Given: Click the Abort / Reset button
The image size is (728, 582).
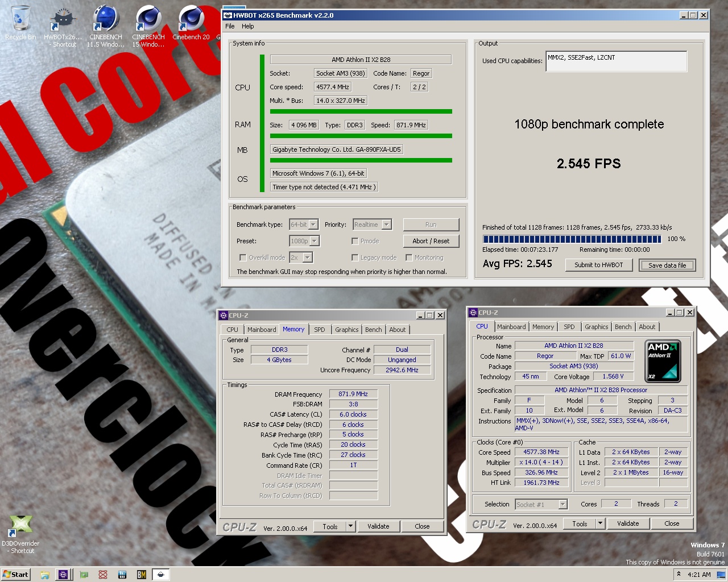Looking at the screenshot, I should (x=431, y=241).
